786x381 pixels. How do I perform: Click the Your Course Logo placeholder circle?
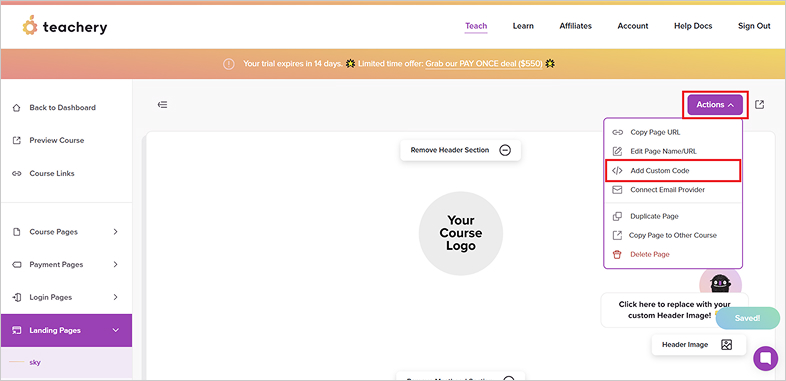(x=461, y=234)
